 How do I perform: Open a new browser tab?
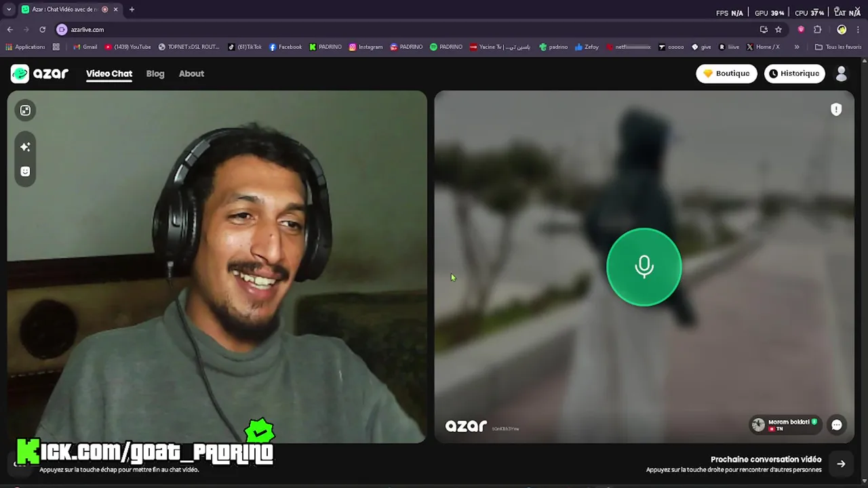132,9
